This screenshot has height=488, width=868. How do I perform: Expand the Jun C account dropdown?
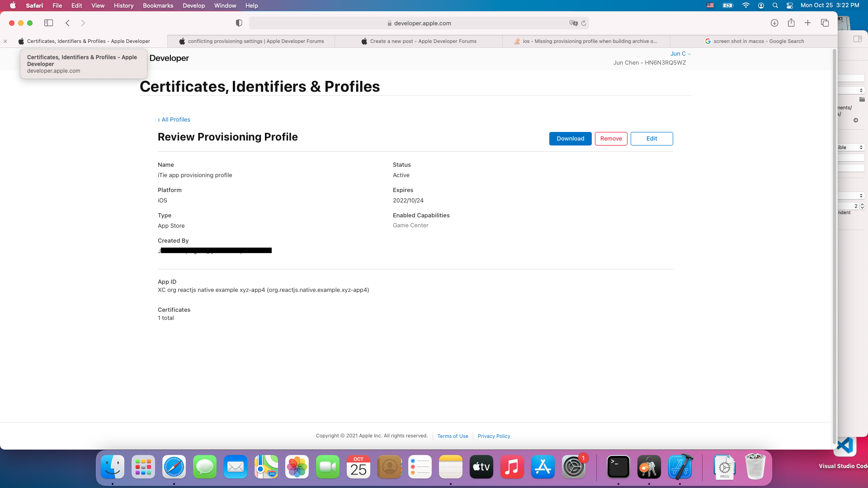[680, 54]
